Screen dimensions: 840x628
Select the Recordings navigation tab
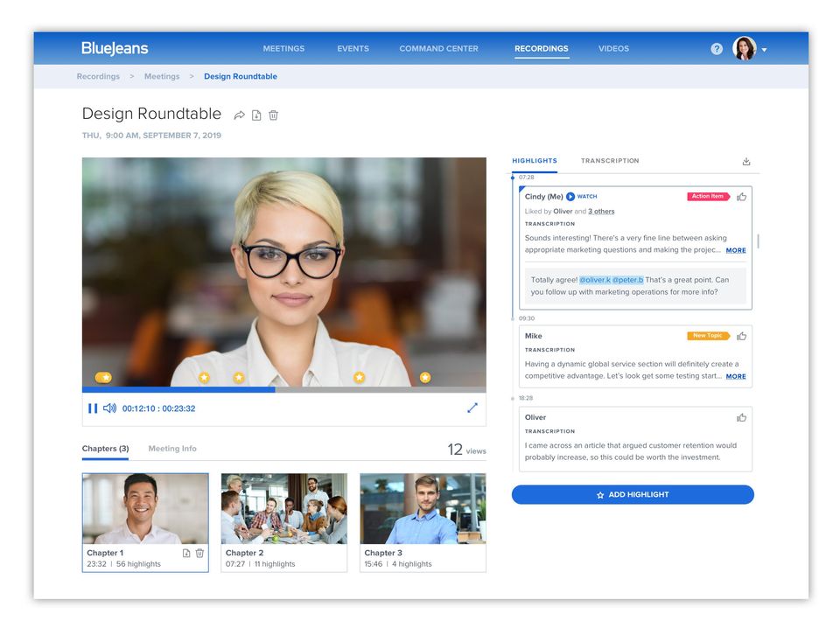[x=542, y=49]
